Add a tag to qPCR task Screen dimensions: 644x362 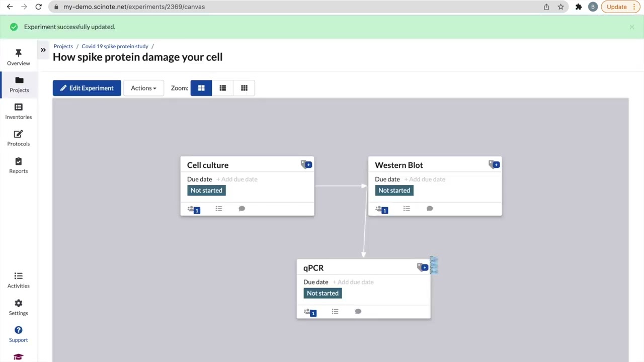[x=423, y=267]
